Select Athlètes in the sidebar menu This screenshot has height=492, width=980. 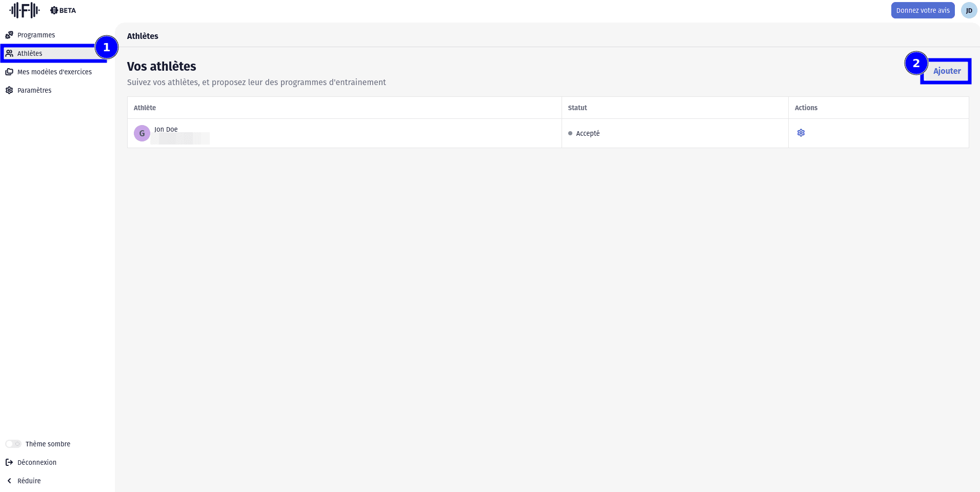30,53
